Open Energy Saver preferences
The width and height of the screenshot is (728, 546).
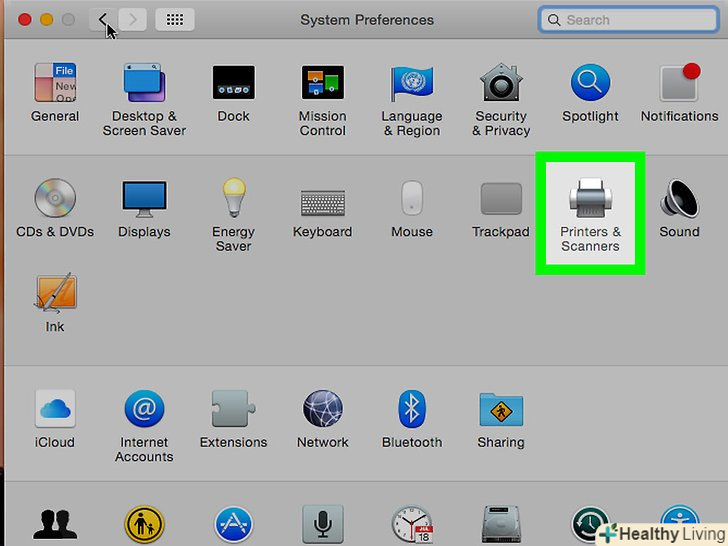pos(234,214)
